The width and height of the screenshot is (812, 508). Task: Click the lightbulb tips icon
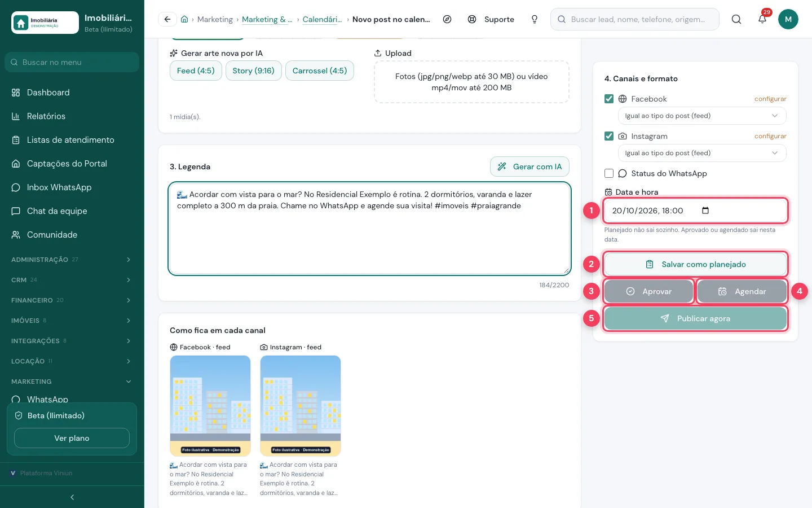click(535, 19)
